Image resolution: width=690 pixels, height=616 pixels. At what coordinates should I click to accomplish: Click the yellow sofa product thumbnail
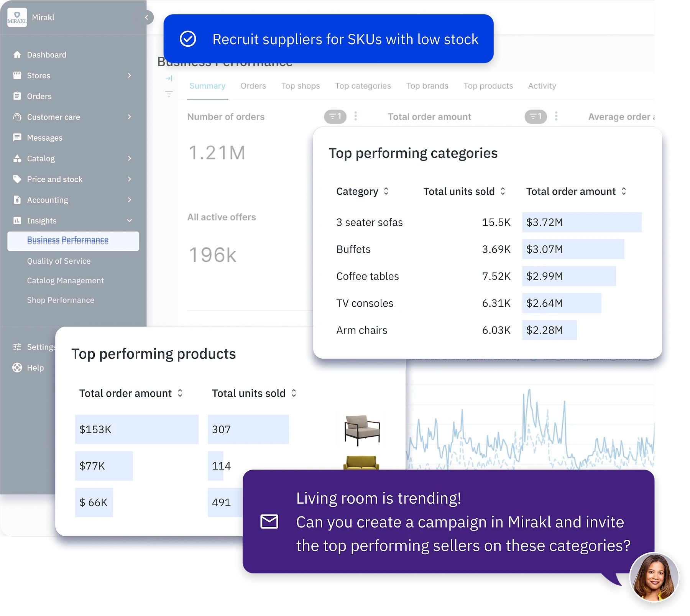(361, 462)
